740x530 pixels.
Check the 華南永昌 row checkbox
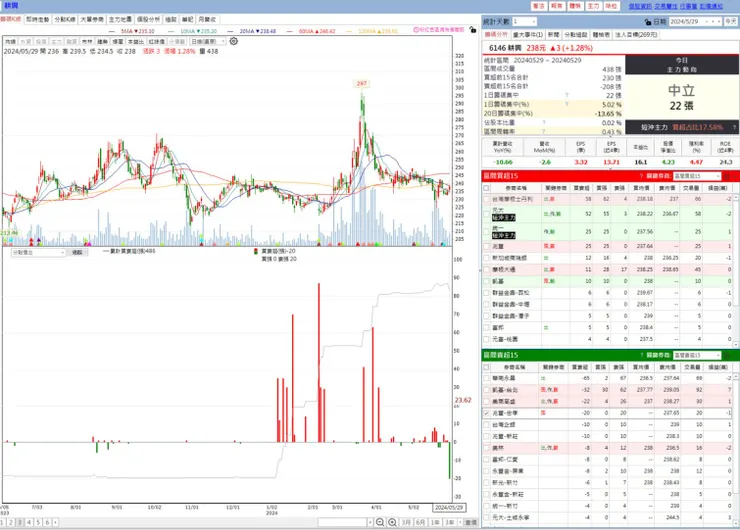pyautogui.click(x=486, y=378)
